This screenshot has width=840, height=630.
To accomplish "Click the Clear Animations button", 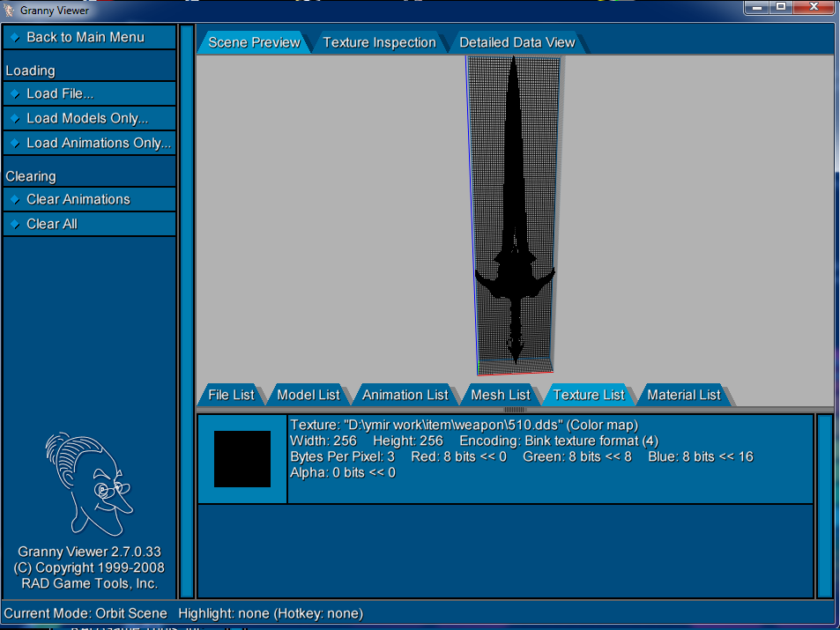I will coord(89,199).
